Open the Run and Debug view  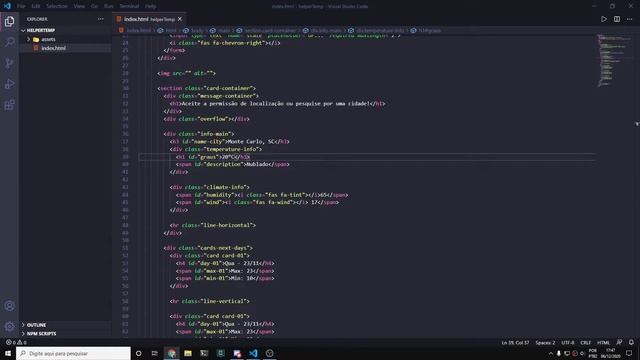9,84
